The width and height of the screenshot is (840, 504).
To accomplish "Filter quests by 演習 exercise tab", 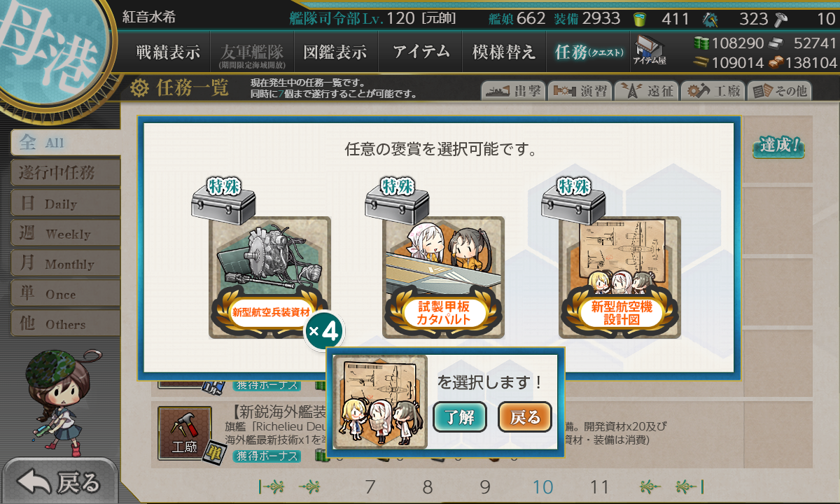I will pyautogui.click(x=579, y=90).
